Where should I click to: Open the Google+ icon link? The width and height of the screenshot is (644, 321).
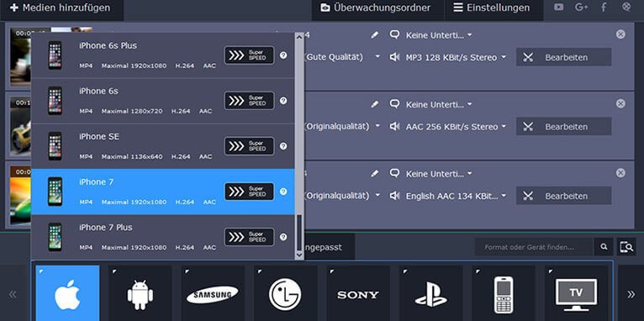[581, 7]
